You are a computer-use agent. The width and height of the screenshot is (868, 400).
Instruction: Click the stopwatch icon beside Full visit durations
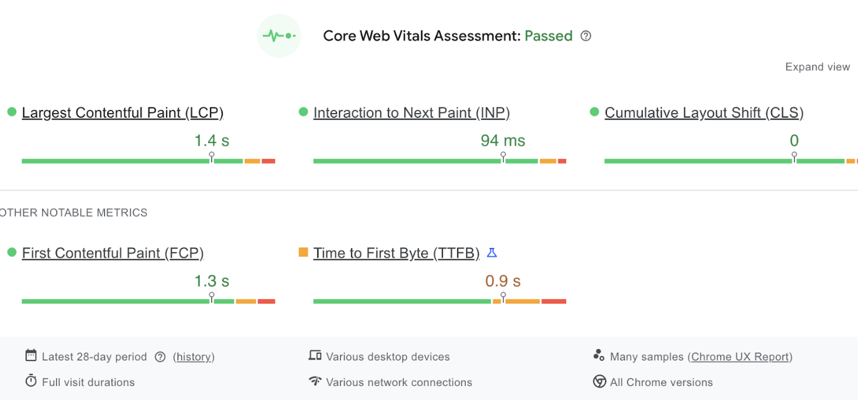coord(29,381)
